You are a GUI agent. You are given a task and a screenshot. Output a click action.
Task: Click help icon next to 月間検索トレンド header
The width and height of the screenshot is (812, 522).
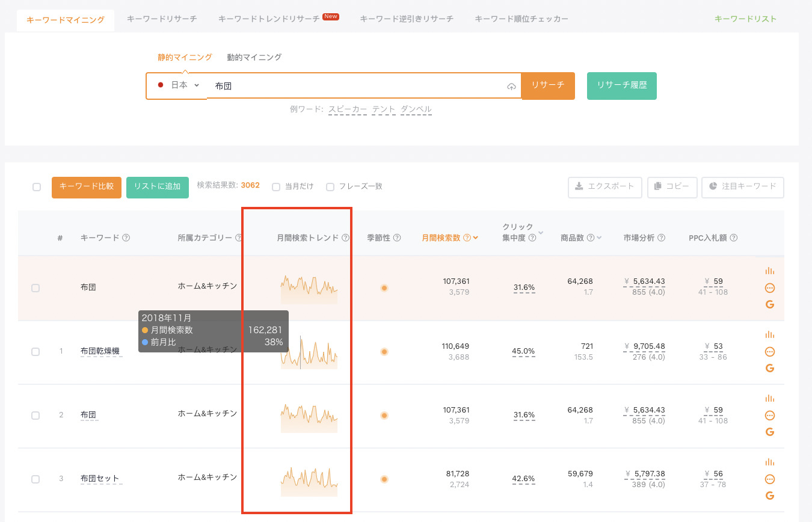345,238
